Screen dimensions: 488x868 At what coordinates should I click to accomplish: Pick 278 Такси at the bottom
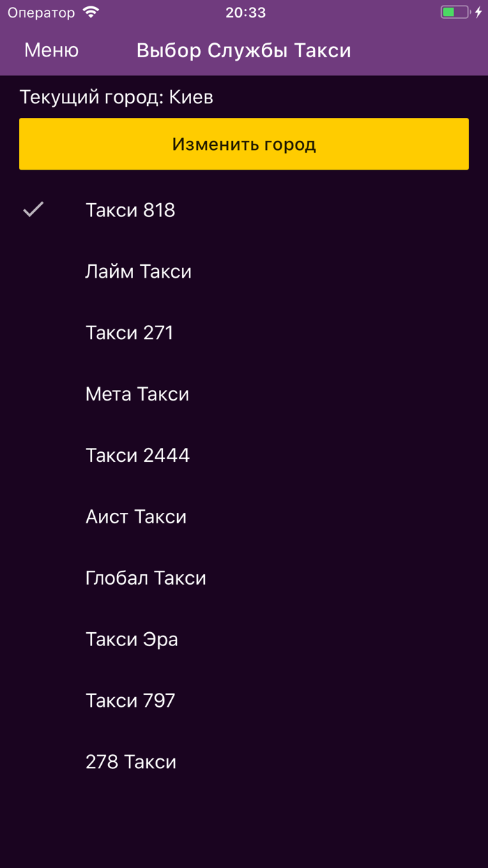click(x=130, y=762)
